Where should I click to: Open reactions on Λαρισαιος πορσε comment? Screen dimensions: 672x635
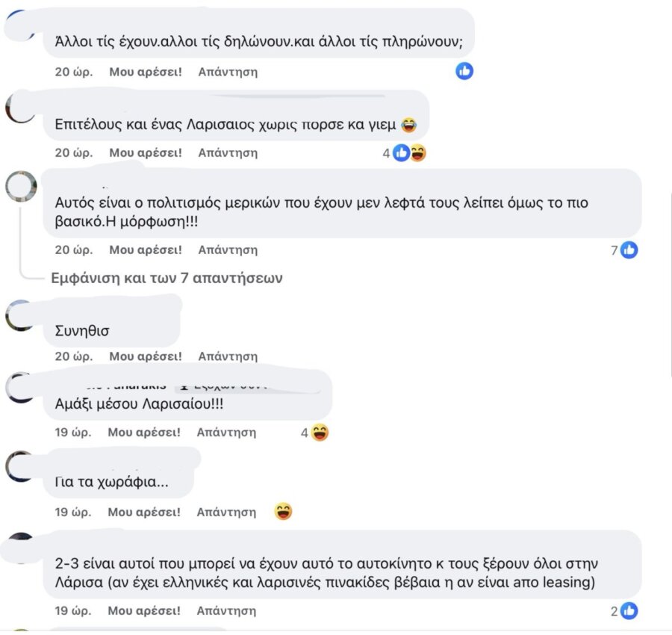click(x=405, y=153)
